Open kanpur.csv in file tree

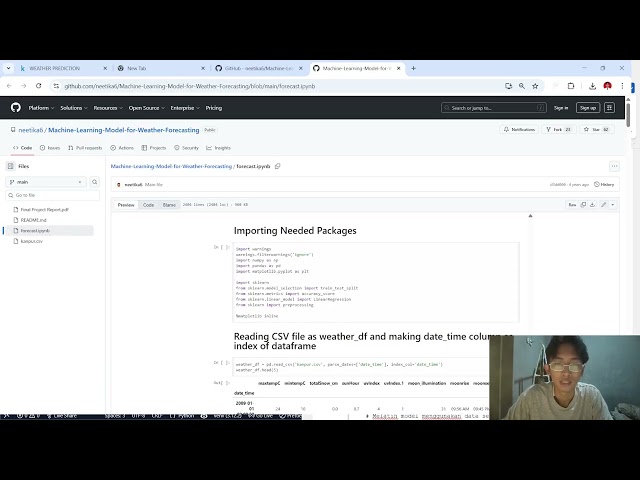[32, 241]
